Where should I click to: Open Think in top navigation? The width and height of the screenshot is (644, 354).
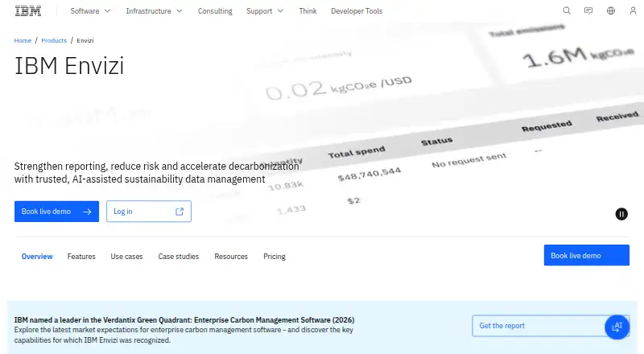tap(308, 11)
